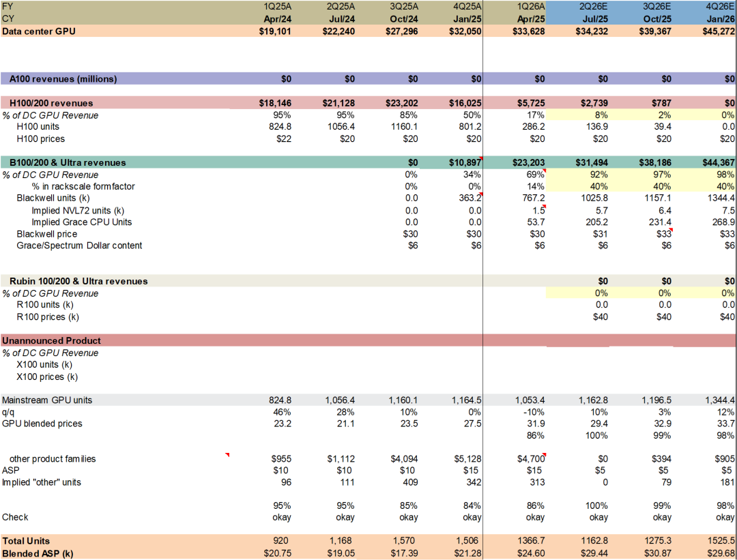Screen dimensions: 737x560
Task: Click H100/200 revenue cell "$18,146"
Action: click(276, 104)
